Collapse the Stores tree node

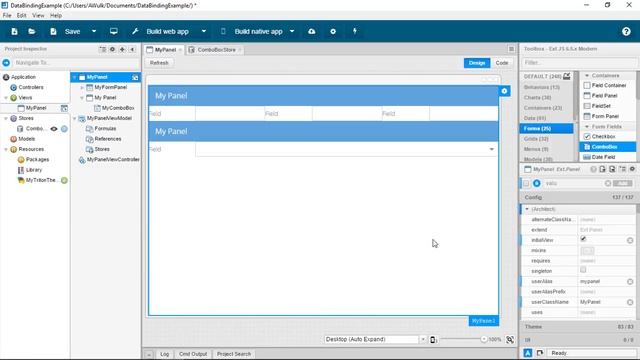pos(6,118)
